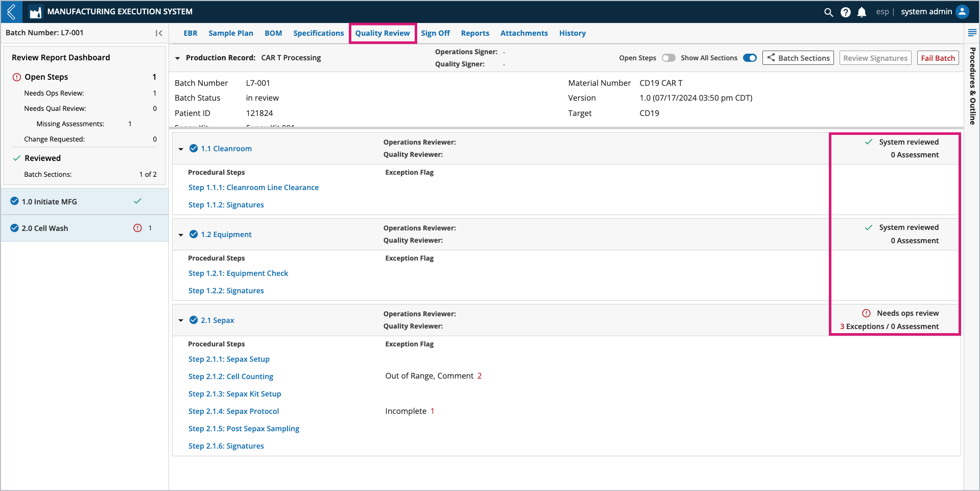The image size is (980, 491).
Task: Open the esp language selector
Action: tap(882, 12)
